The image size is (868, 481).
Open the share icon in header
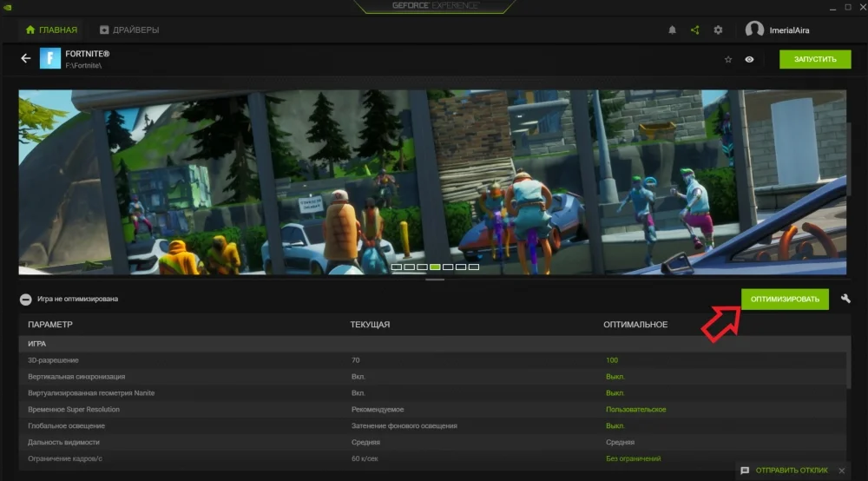click(694, 30)
